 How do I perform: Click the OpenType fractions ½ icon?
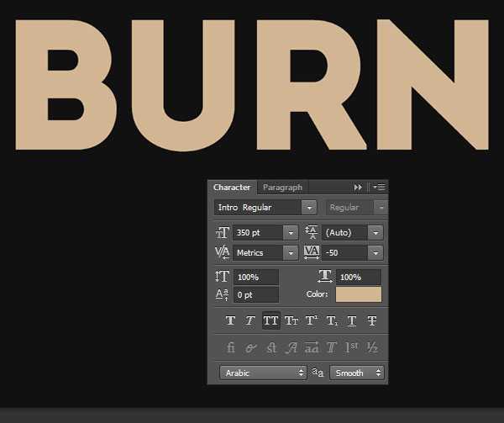372,347
